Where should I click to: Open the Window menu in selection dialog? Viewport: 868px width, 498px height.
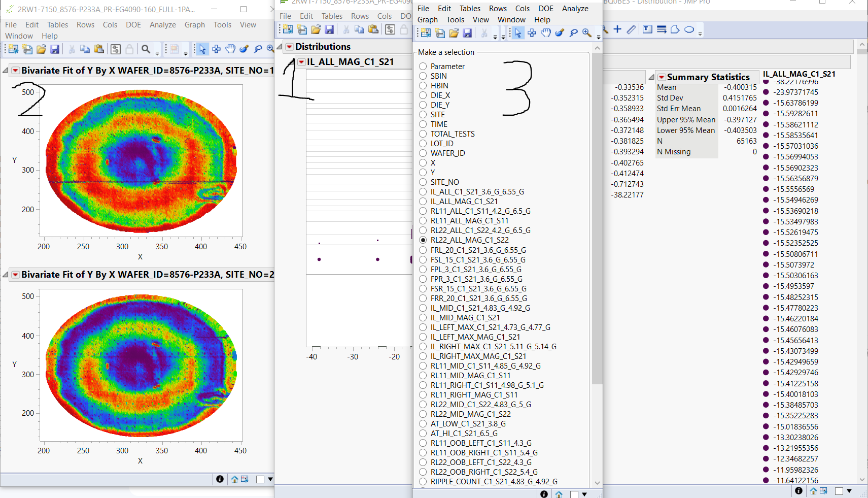pos(511,20)
